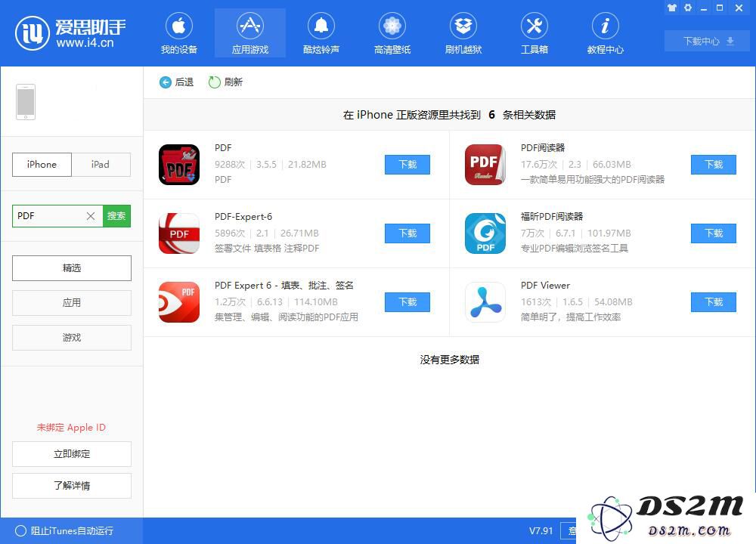Open the 下载中心 download center
The height and width of the screenshot is (544, 756).
pos(708,41)
